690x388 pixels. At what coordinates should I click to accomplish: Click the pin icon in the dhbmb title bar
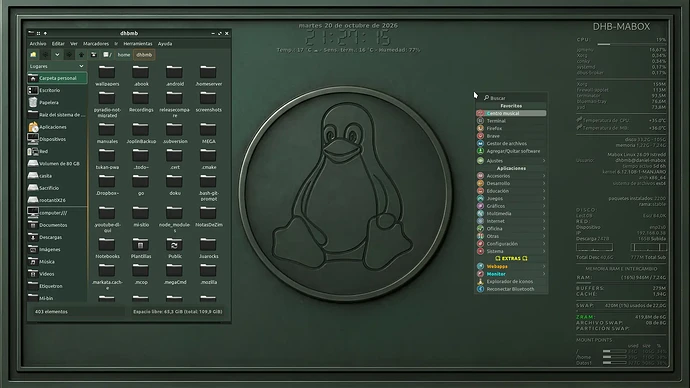coord(45,33)
